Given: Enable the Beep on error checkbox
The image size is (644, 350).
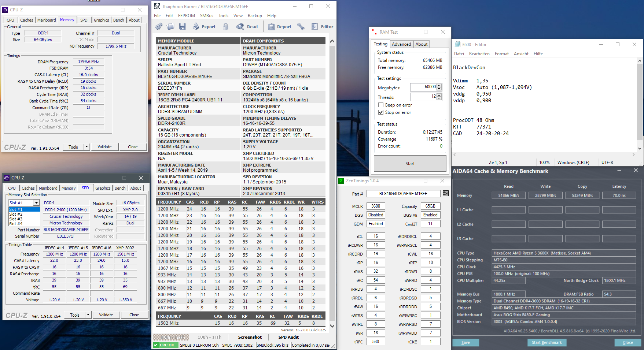Looking at the screenshot, I should 381,105.
